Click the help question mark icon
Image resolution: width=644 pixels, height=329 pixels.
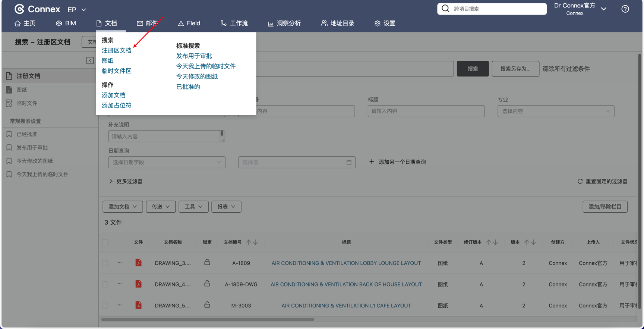tap(625, 9)
